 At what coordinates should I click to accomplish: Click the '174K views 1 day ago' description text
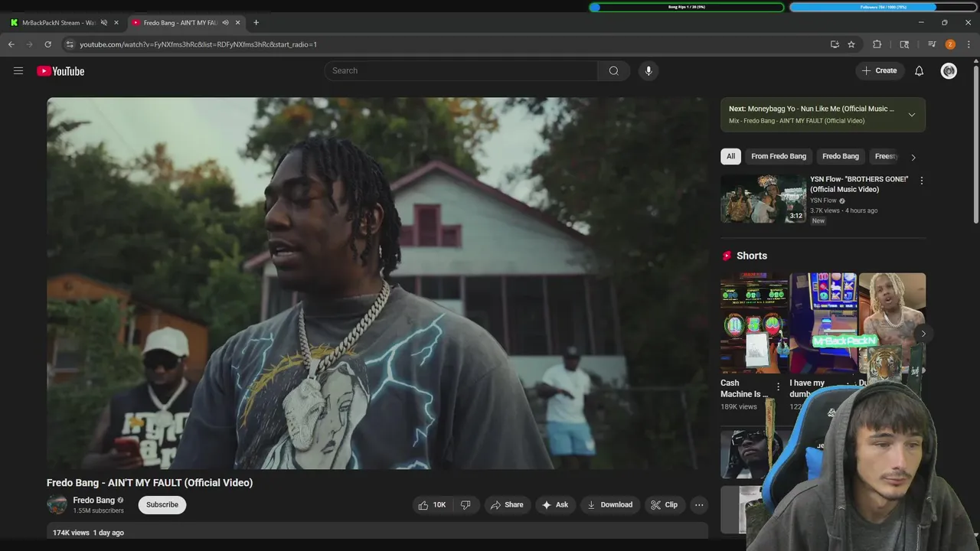pyautogui.click(x=88, y=533)
